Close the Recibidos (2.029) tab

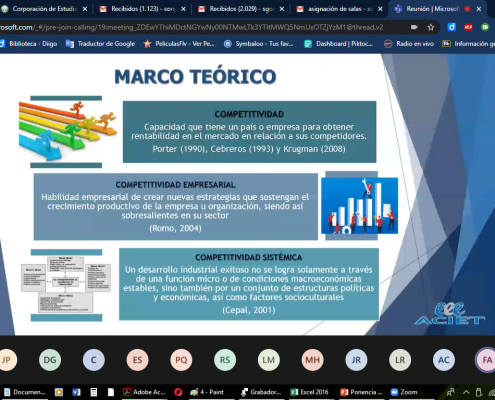282,9
